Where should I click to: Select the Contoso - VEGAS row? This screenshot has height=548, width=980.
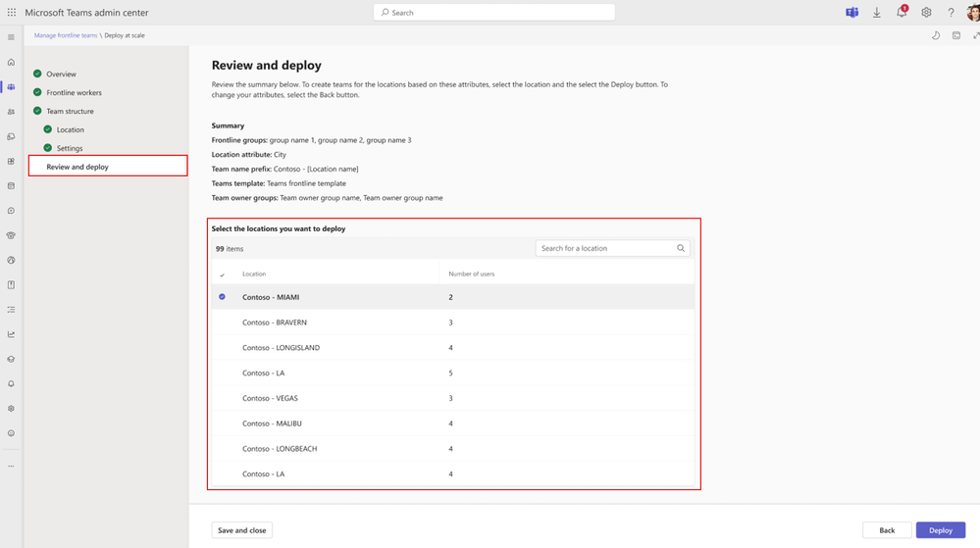click(452, 398)
